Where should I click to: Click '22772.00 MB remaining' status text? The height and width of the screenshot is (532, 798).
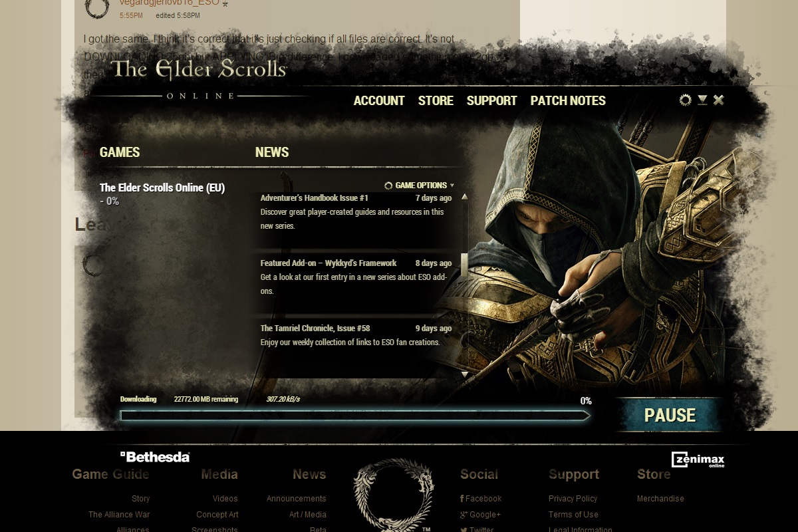(x=206, y=400)
